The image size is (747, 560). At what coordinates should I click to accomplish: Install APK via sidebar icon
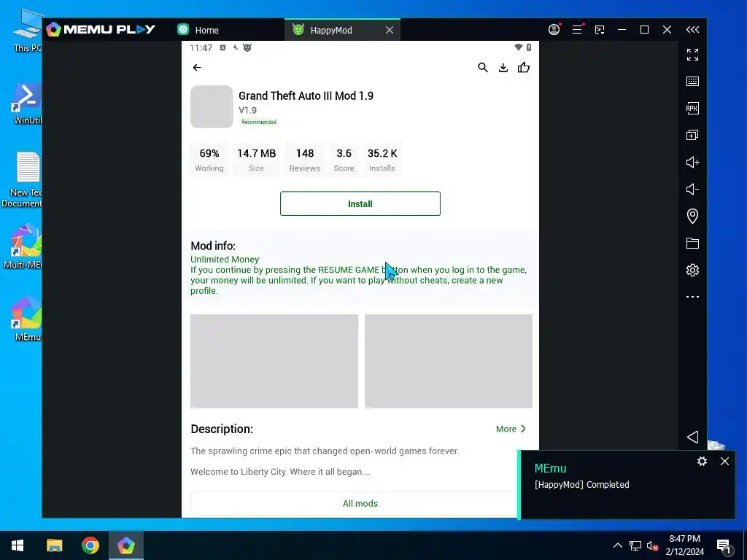point(692,108)
